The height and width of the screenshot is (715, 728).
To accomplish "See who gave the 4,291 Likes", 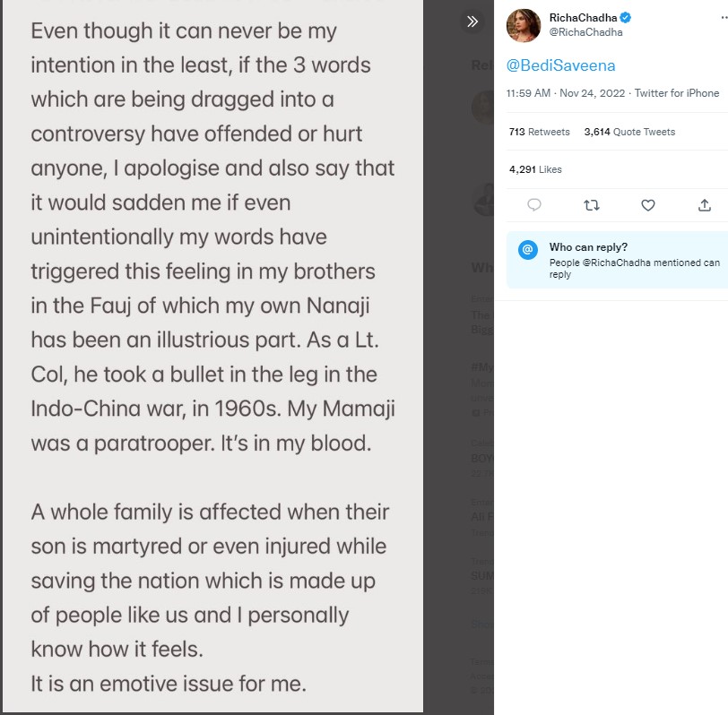I will pos(537,169).
